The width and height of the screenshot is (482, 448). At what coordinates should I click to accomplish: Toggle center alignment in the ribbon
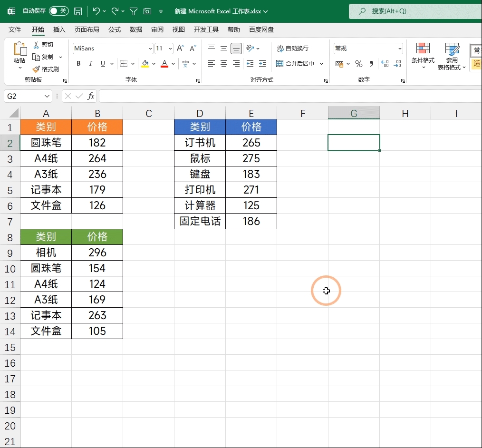coord(223,63)
